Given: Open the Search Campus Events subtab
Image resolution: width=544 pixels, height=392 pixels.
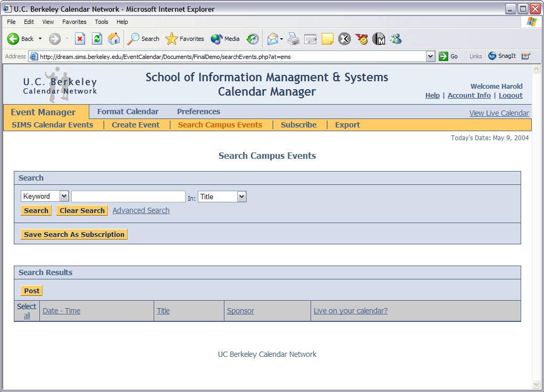Looking at the screenshot, I should 220,125.
